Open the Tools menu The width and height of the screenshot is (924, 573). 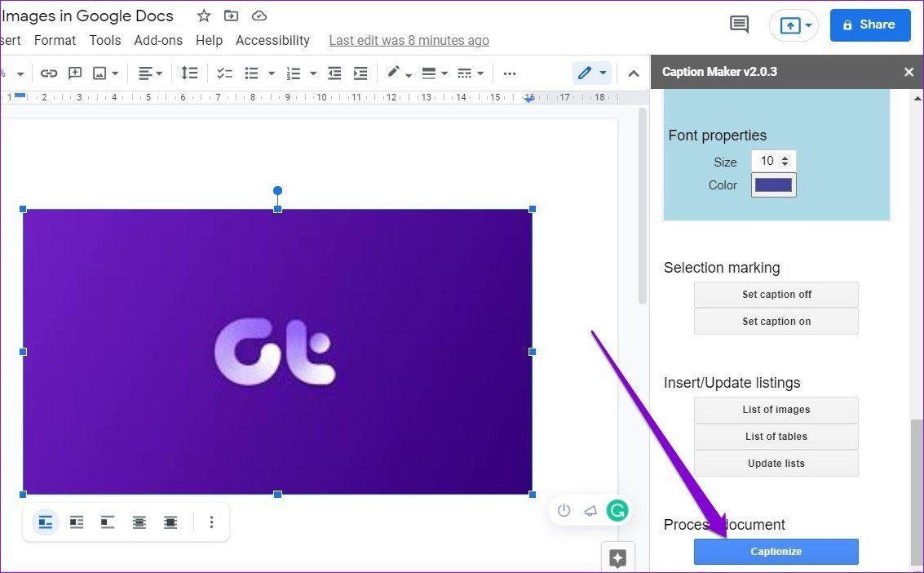(x=105, y=40)
